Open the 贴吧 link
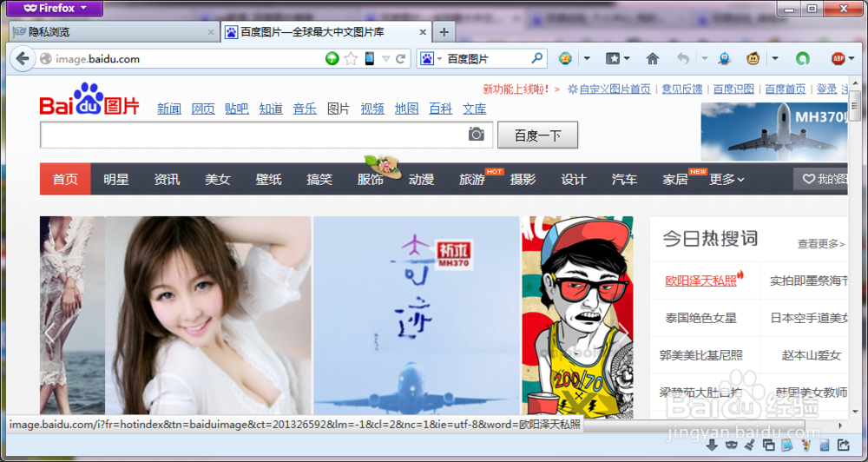This screenshot has height=462, width=868. click(237, 109)
